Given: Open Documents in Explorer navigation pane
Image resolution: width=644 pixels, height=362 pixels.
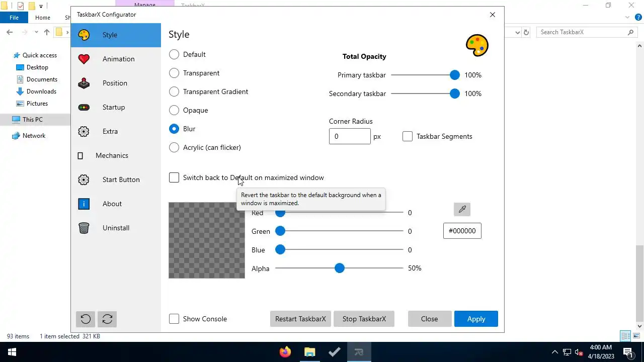Looking at the screenshot, I should coord(42,79).
